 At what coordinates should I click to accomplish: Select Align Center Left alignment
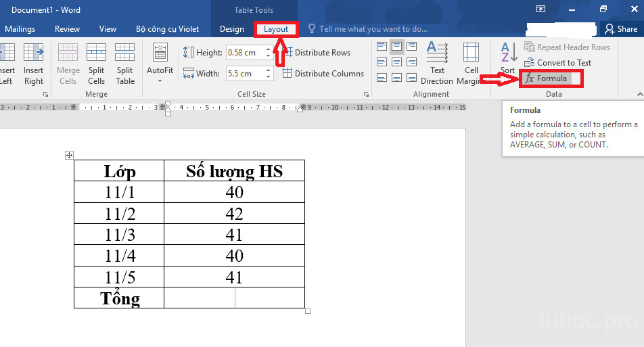[382, 62]
